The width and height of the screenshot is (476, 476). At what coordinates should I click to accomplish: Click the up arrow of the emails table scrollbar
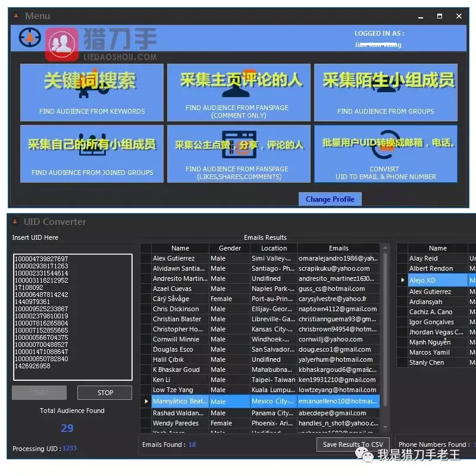(x=385, y=248)
